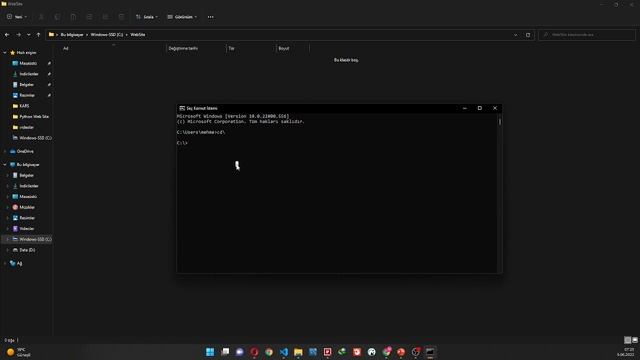Screen dimensions: 640x360
Task: Select OneDrive in the sidebar
Action: 25,151
